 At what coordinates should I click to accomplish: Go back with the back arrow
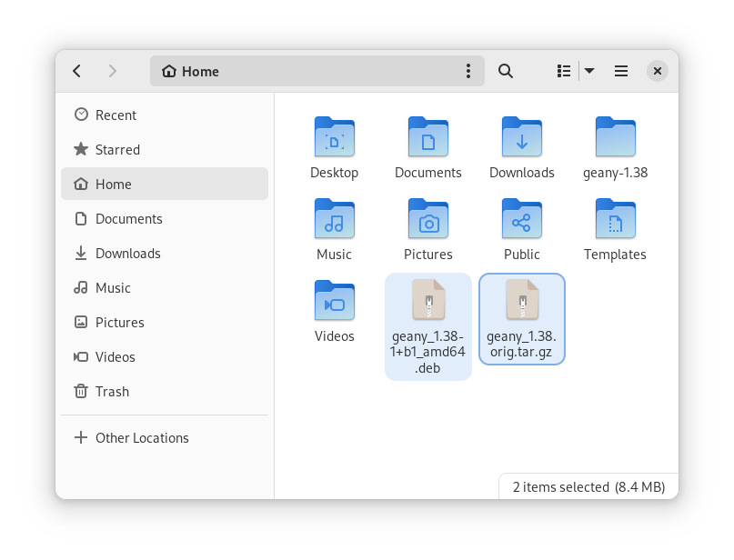pyautogui.click(x=77, y=71)
